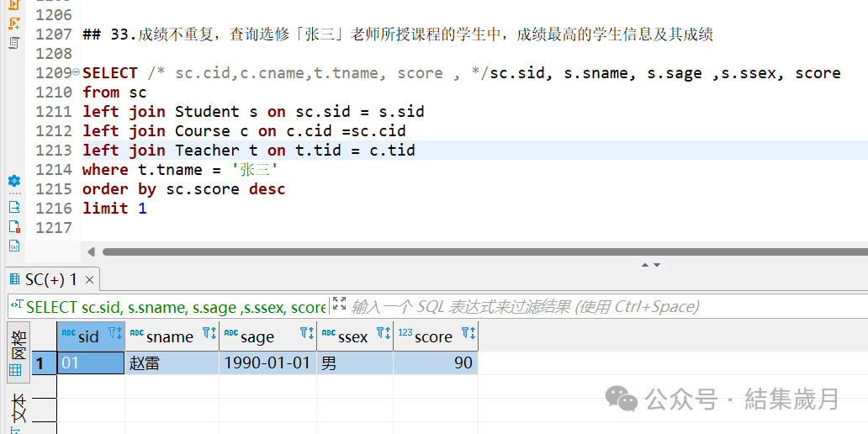This screenshot has height=434, width=868.
Task: Click line number 1217 in gutter
Action: click(54, 228)
